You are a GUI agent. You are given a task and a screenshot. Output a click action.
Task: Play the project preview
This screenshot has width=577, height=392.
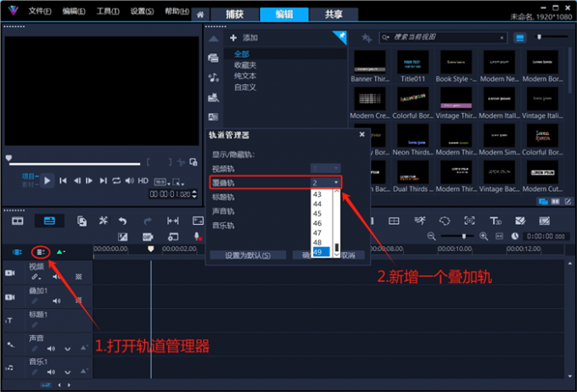point(48,181)
